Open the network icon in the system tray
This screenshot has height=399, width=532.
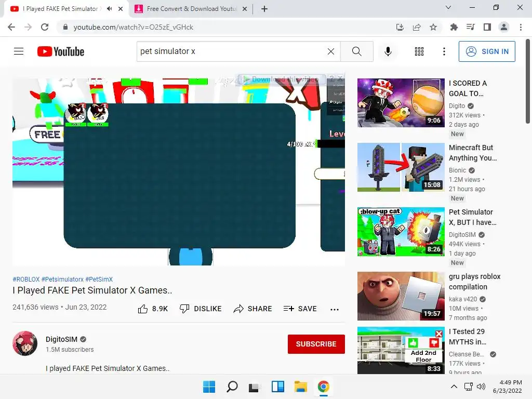pos(468,387)
